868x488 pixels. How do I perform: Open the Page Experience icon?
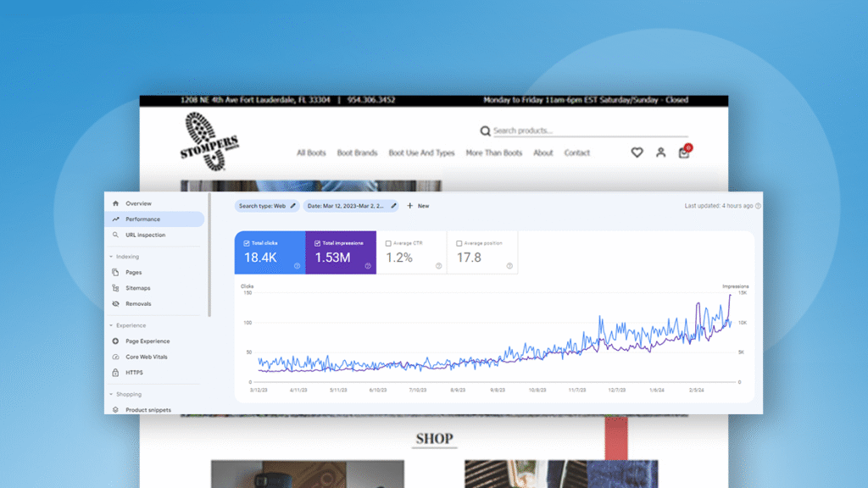click(x=115, y=341)
